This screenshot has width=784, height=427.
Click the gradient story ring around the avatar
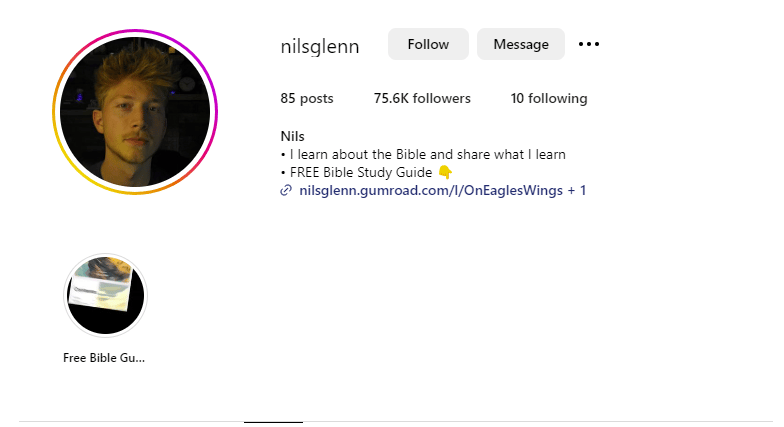tap(135, 32)
